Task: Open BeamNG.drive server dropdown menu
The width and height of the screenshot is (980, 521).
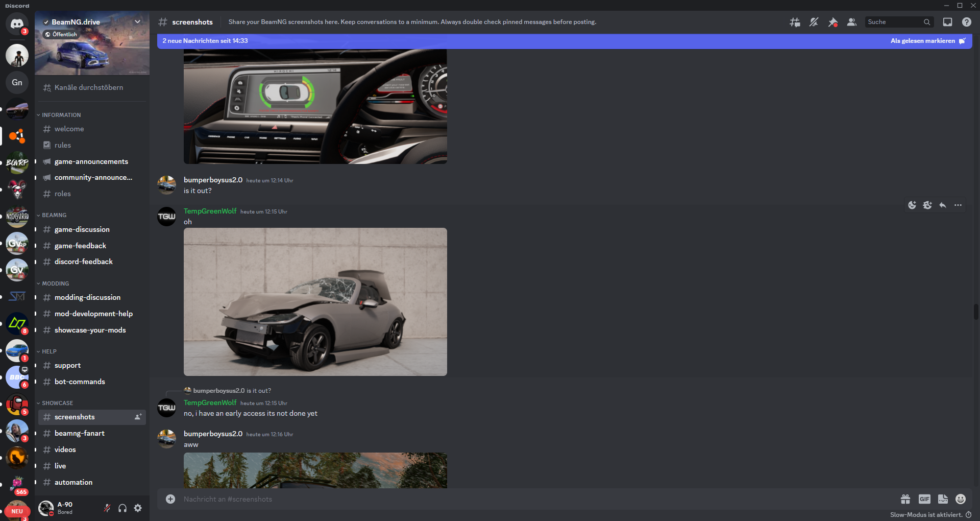Action: tap(137, 22)
